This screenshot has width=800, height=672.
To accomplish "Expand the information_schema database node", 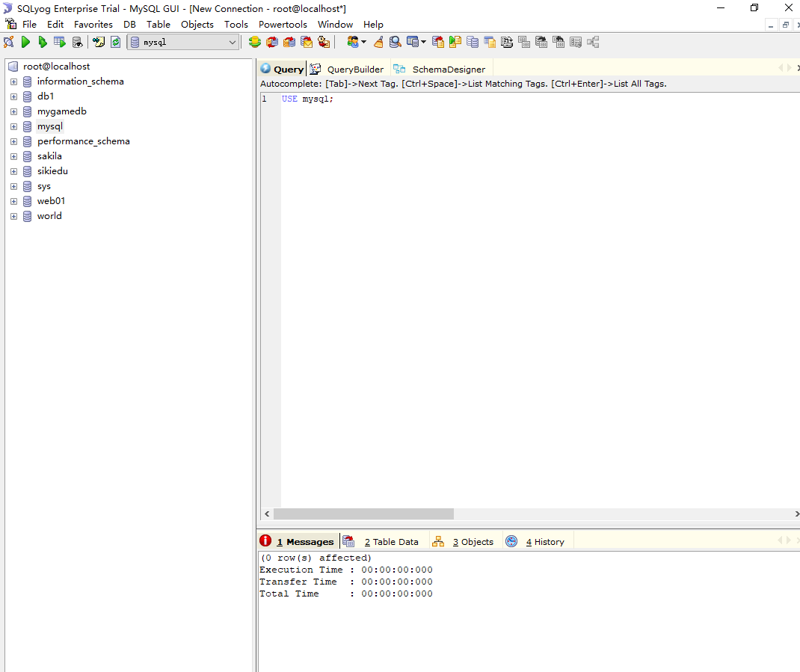I will (13, 81).
